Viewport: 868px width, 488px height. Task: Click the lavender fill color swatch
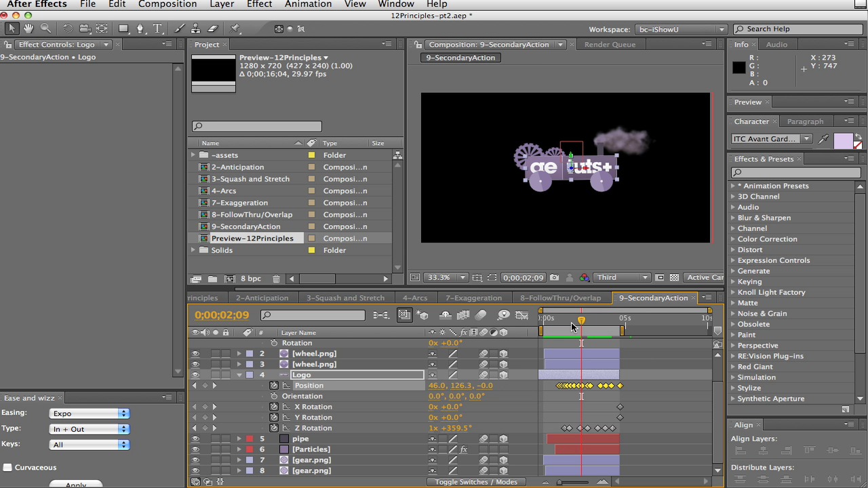tap(843, 140)
